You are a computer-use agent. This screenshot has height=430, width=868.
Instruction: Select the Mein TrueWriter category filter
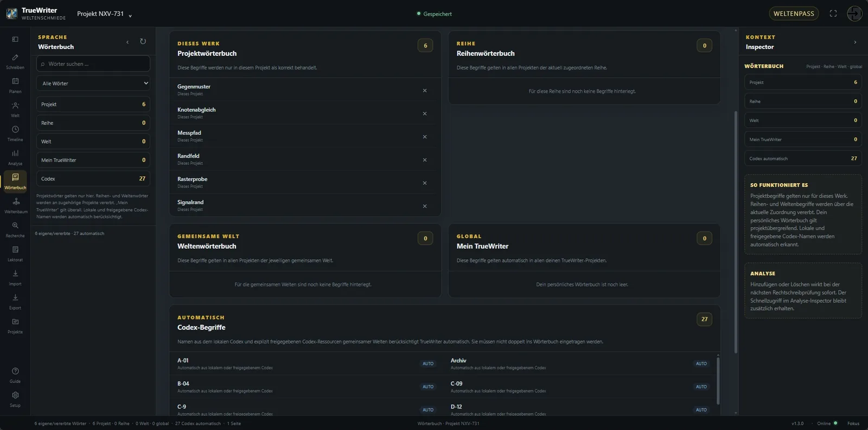click(x=93, y=160)
